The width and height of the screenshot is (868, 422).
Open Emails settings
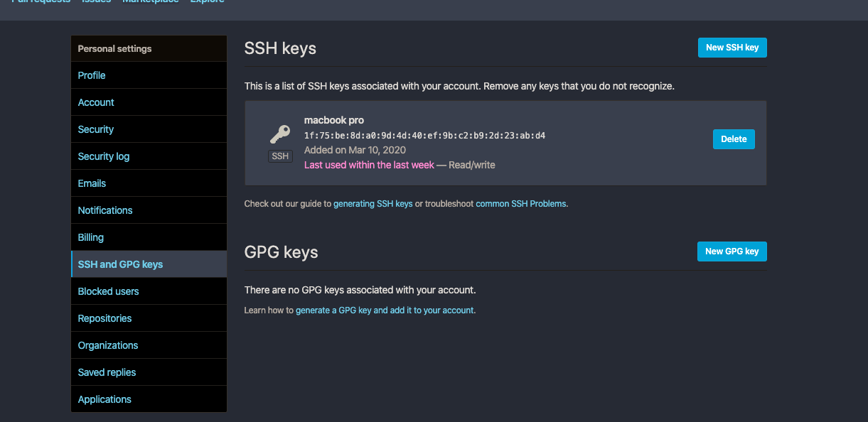click(x=92, y=183)
